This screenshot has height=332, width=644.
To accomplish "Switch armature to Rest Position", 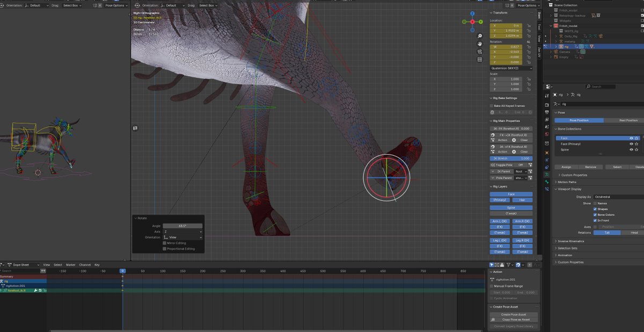I will point(628,120).
